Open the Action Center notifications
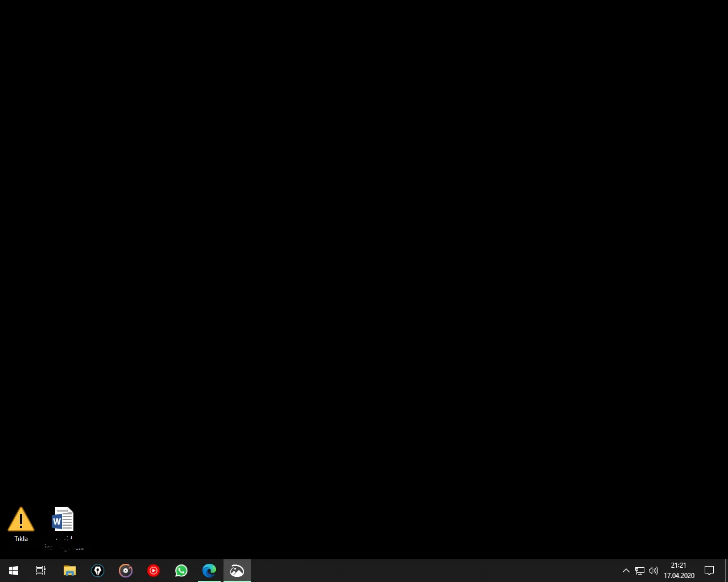Image resolution: width=728 pixels, height=582 pixels. click(x=709, y=571)
